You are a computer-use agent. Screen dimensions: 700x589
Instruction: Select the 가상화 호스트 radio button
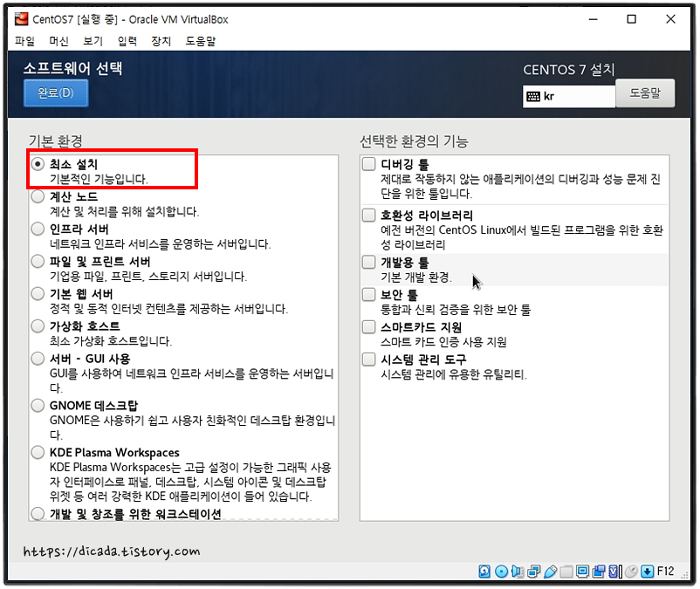click(38, 326)
